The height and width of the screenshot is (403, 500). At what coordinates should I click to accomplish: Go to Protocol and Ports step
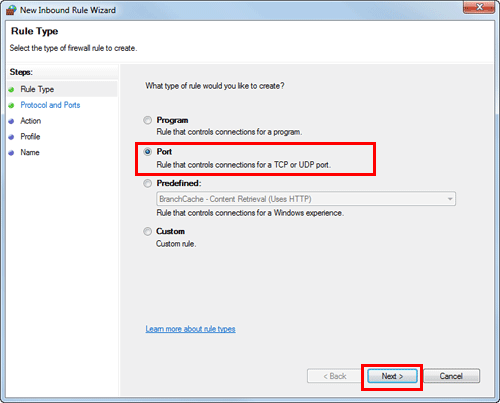[x=50, y=105]
